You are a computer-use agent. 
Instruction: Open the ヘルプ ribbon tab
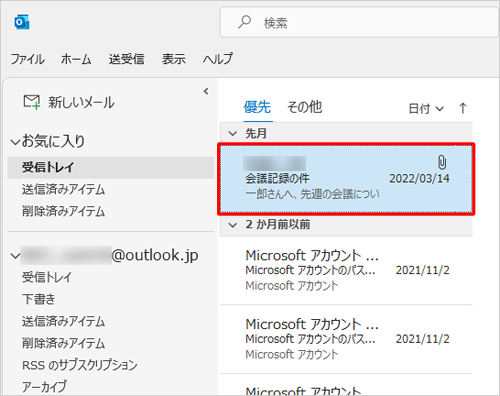218,59
